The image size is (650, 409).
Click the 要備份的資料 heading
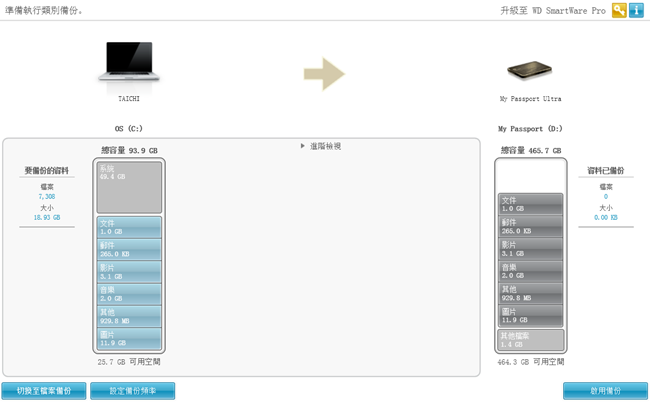pyautogui.click(x=47, y=170)
